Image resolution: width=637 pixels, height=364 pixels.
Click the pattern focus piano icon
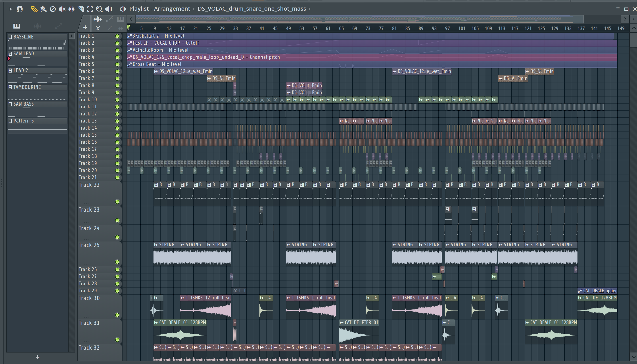(121, 19)
